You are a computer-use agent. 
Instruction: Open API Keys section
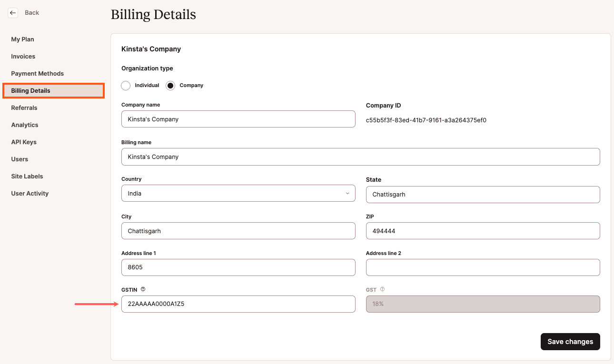tap(24, 142)
